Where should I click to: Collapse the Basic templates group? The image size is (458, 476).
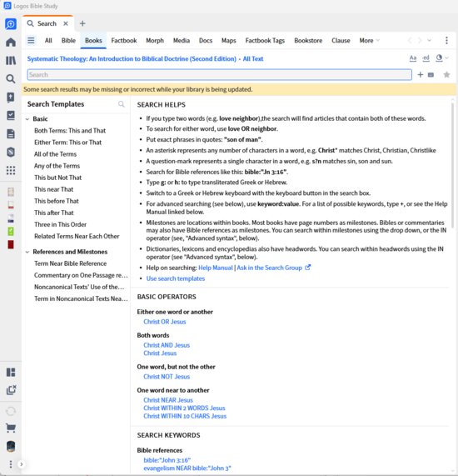27,119
